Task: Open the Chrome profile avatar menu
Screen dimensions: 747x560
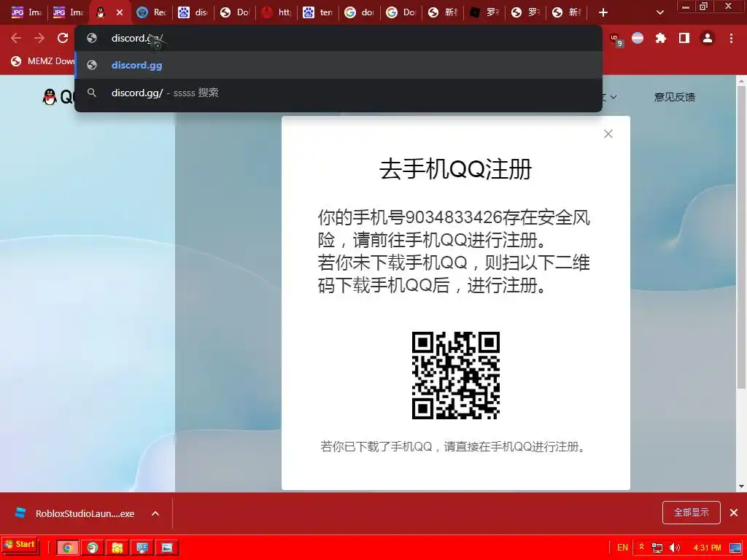Action: 708,38
